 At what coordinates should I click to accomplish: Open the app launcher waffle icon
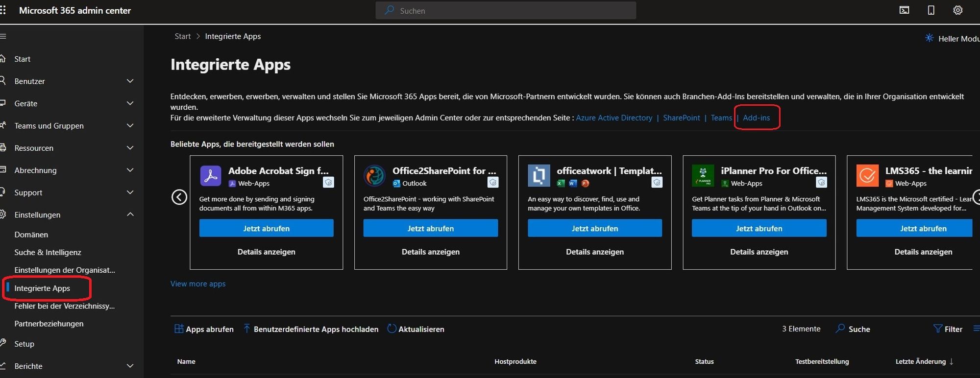3,10
